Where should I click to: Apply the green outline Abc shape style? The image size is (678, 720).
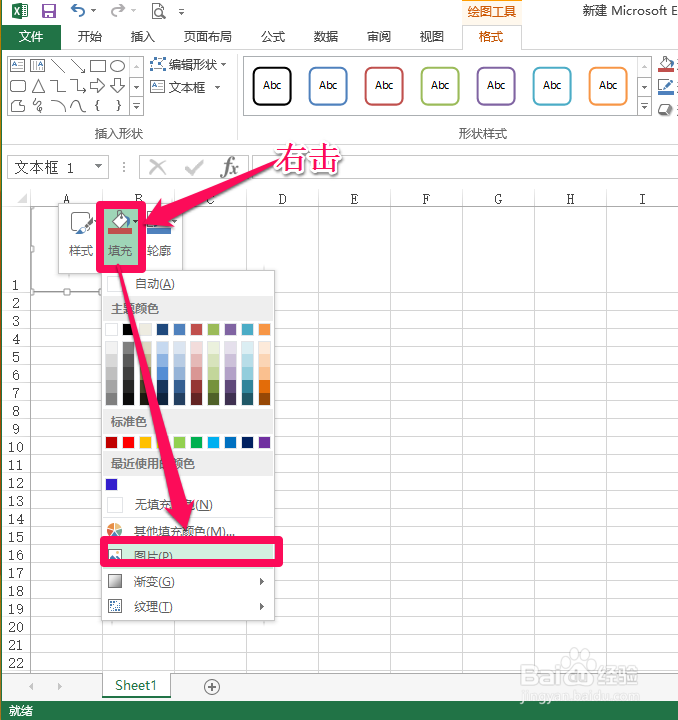pyautogui.click(x=440, y=86)
